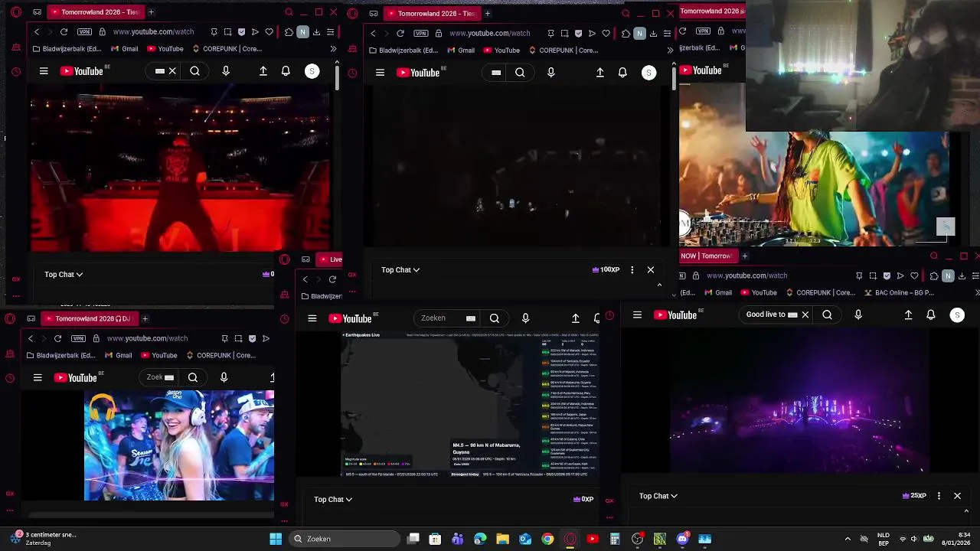Start voice search in red-stage video window
Viewport: 980px width, 551px height.
click(225, 71)
